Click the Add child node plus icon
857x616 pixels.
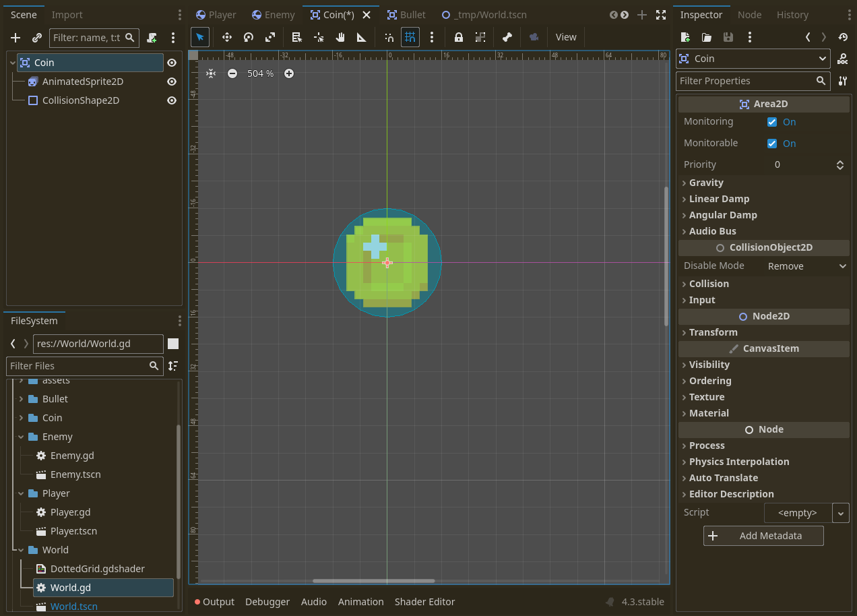(x=15, y=38)
